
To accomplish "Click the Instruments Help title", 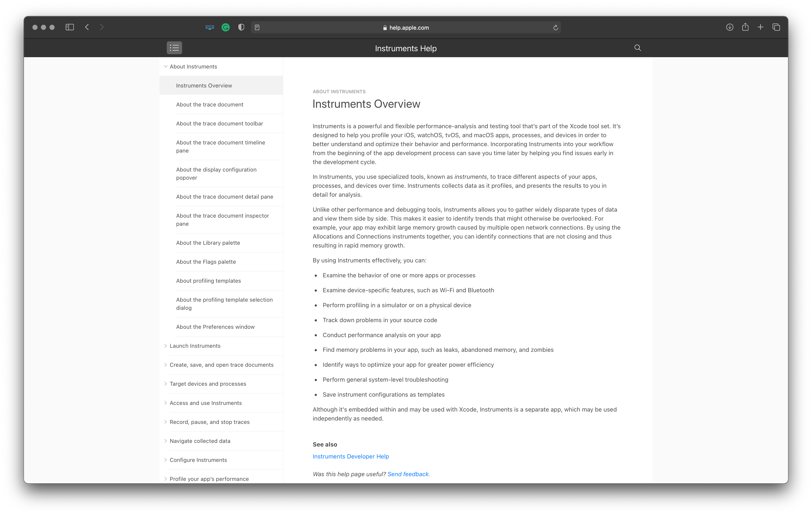I will click(x=406, y=48).
